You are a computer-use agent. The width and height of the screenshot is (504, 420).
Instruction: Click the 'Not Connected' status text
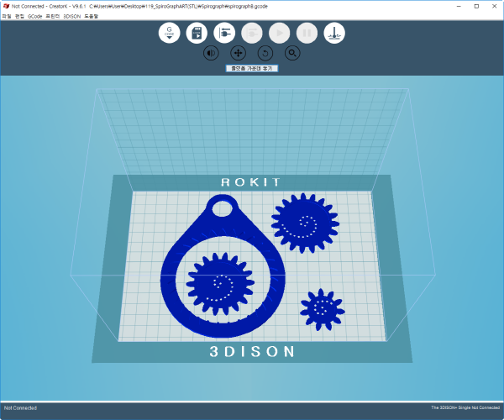coord(20,407)
